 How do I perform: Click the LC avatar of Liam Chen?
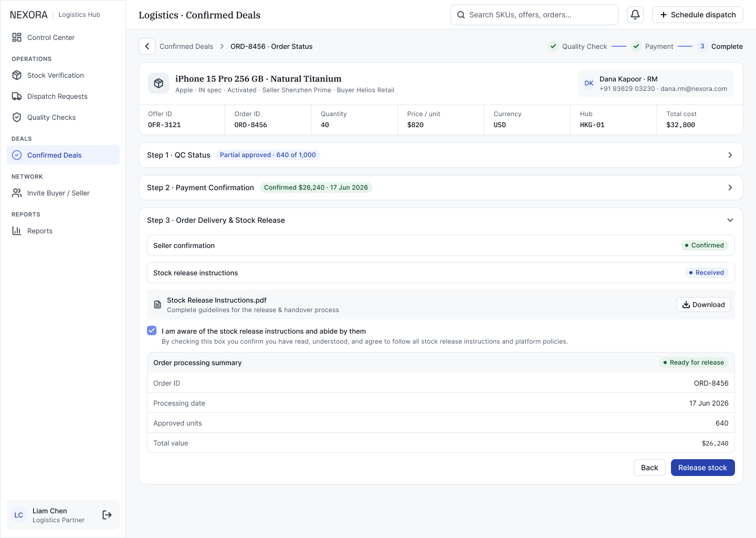[19, 515]
